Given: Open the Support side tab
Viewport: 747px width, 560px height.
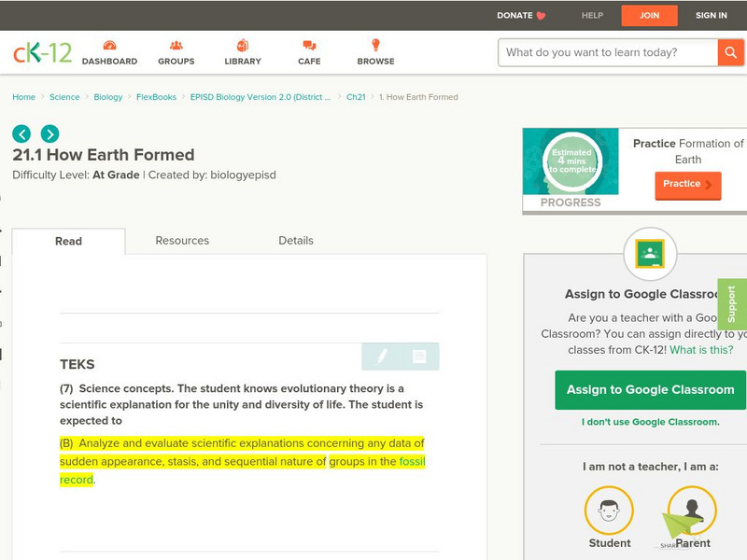Looking at the screenshot, I should tap(732, 304).
